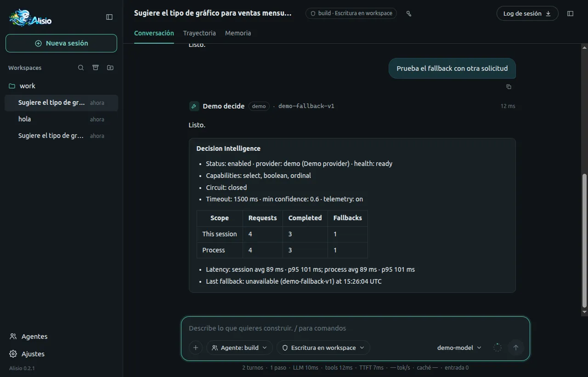Click the Decision Intelligence heading
Viewport: 588px width, 377px height.
pos(228,149)
